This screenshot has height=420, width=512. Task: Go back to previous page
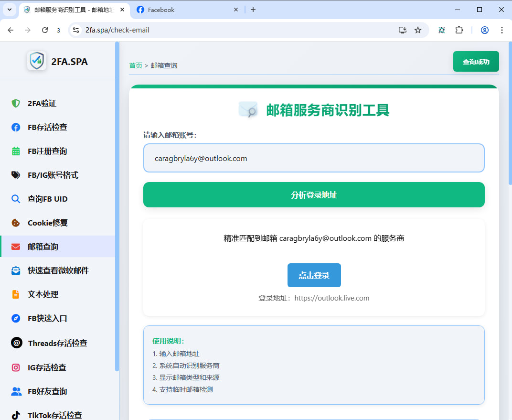(x=11, y=30)
